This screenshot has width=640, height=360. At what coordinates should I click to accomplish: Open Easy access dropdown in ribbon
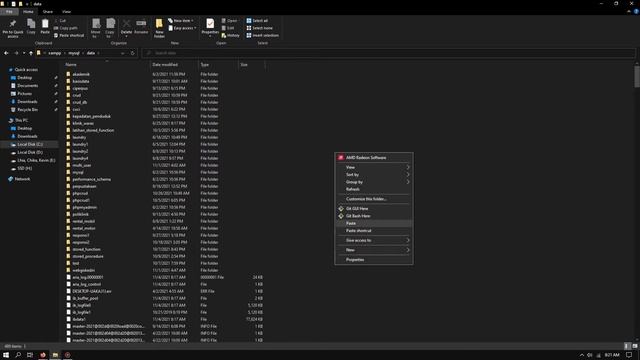point(182,28)
